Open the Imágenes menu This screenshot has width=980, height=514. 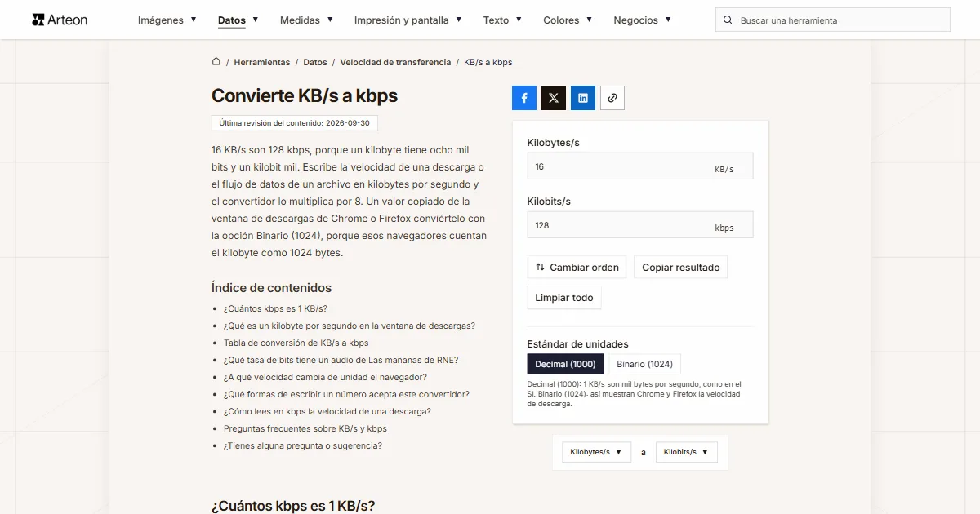coord(167,20)
